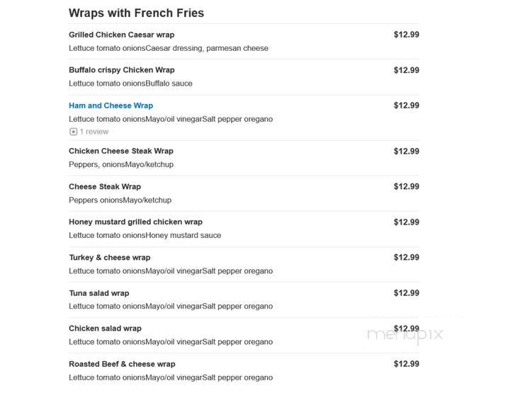The image size is (532, 393).
Task: Click the Caesar dressing, parmesan cheese description
Action: [169, 48]
